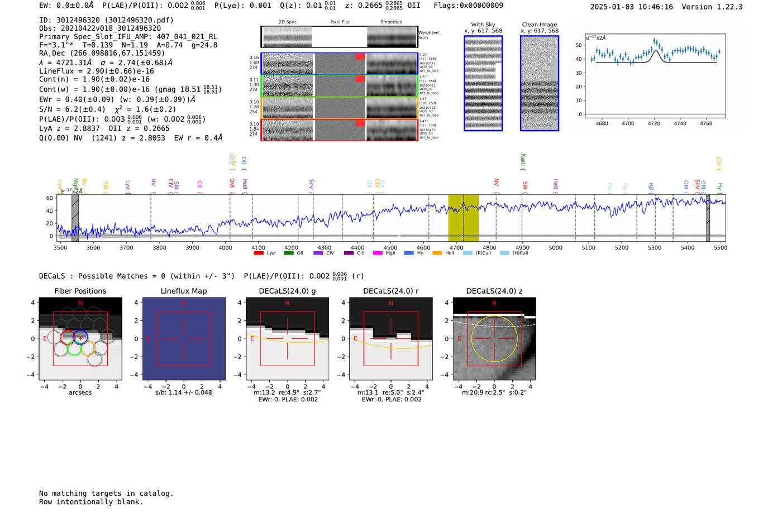Click the red Lyα legend swatch

tap(259, 253)
